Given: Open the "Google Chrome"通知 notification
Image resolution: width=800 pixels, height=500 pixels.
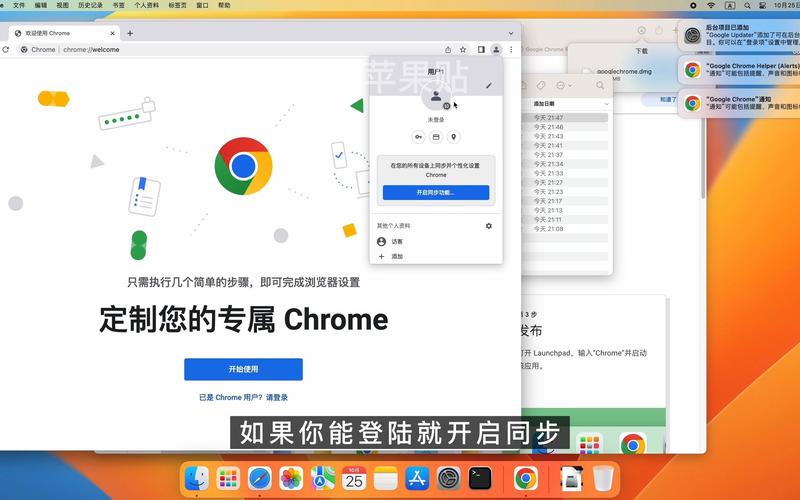Looking at the screenshot, I should (x=740, y=103).
